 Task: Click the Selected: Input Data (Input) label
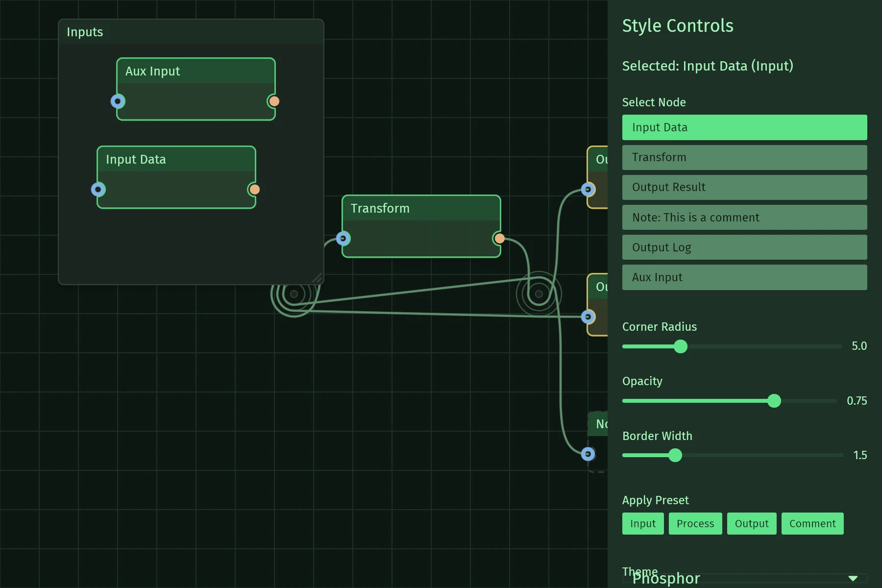click(x=708, y=66)
